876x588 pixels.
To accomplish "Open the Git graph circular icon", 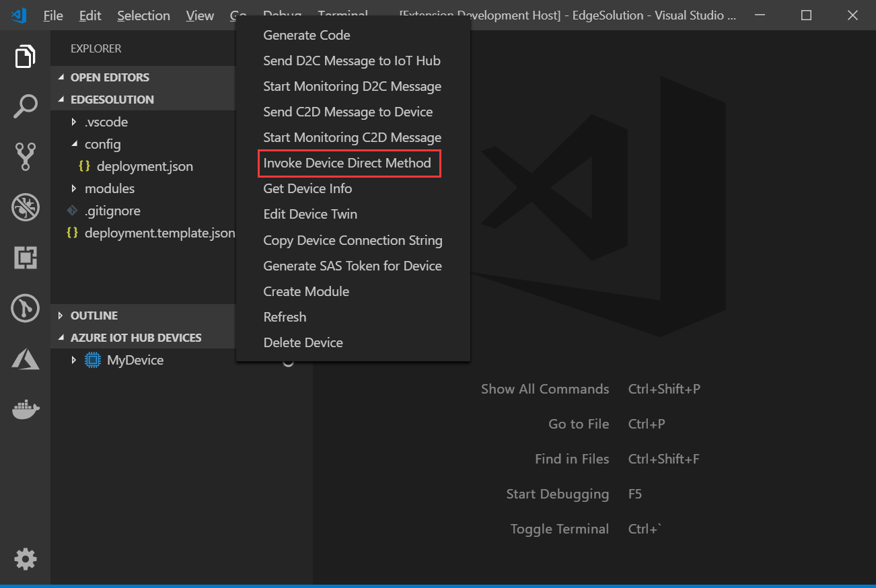I will pos(25,308).
